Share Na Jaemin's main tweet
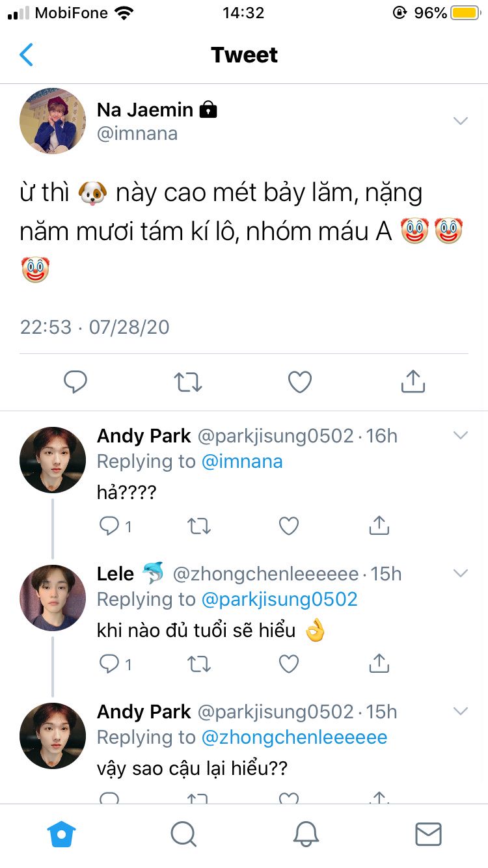 tap(413, 382)
